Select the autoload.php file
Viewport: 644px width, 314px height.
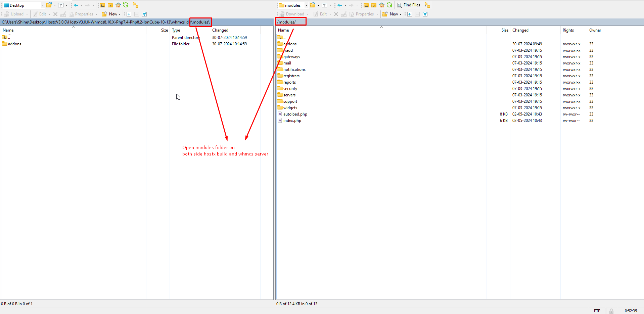295,114
